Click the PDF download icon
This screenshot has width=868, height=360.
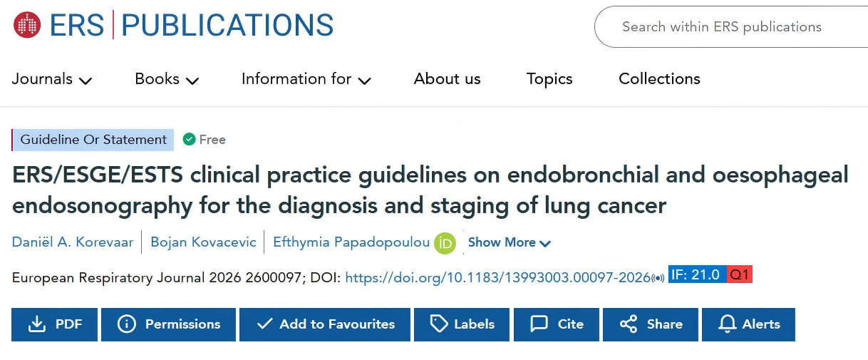click(36, 324)
